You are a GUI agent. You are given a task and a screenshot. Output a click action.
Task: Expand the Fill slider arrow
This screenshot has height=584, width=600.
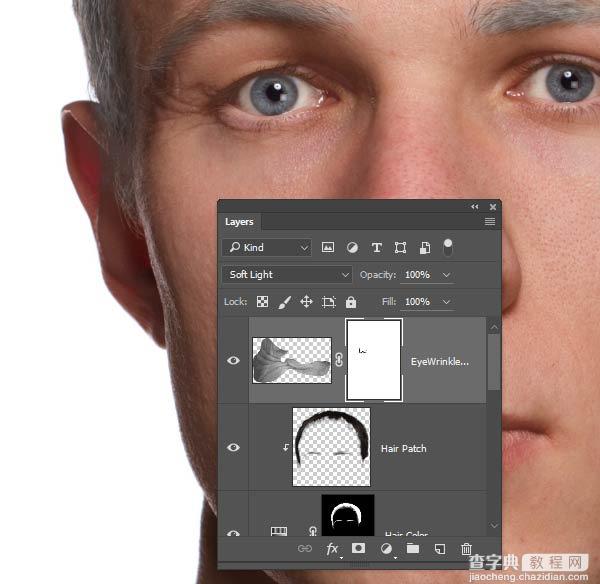pyautogui.click(x=446, y=302)
